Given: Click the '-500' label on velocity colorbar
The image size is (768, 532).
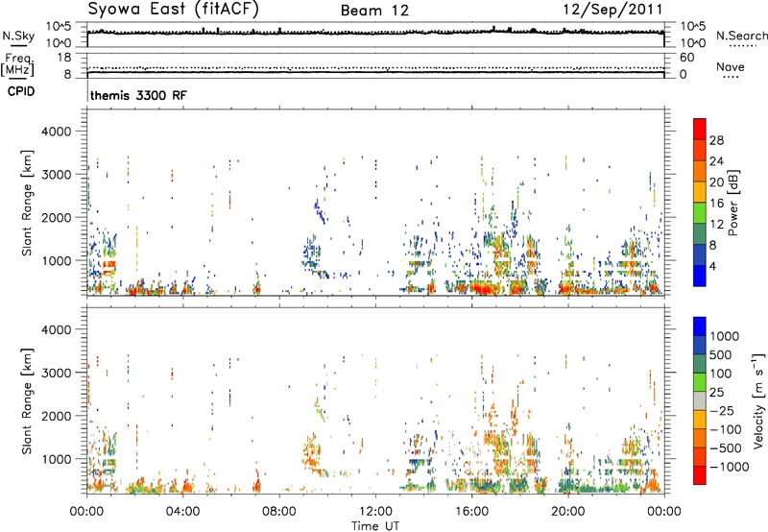Looking at the screenshot, I should [726, 448].
